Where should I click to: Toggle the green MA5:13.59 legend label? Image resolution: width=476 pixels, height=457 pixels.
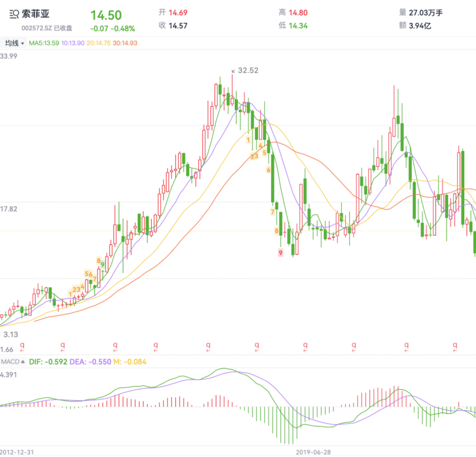[45, 43]
